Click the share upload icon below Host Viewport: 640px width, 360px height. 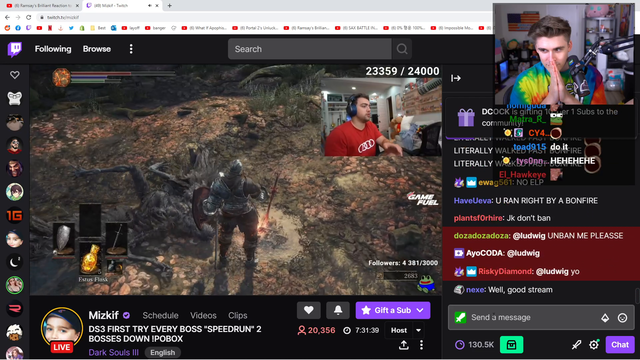coord(404,345)
